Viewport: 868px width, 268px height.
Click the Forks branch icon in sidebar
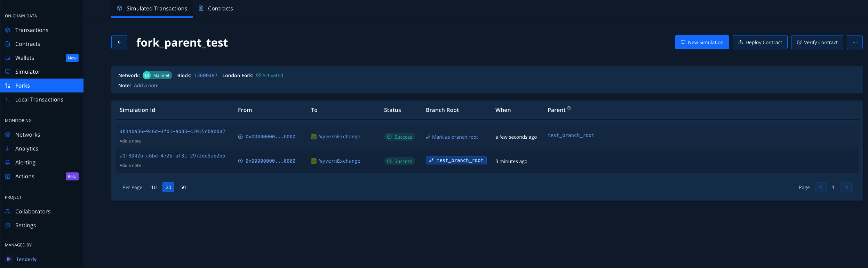8,86
